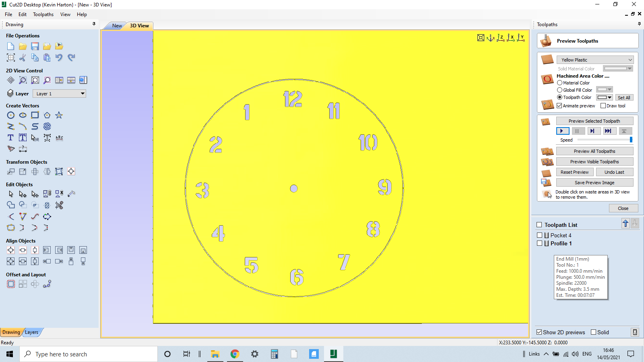Select the Draw Circle tool
This screenshot has width=644, height=362.
click(11, 115)
